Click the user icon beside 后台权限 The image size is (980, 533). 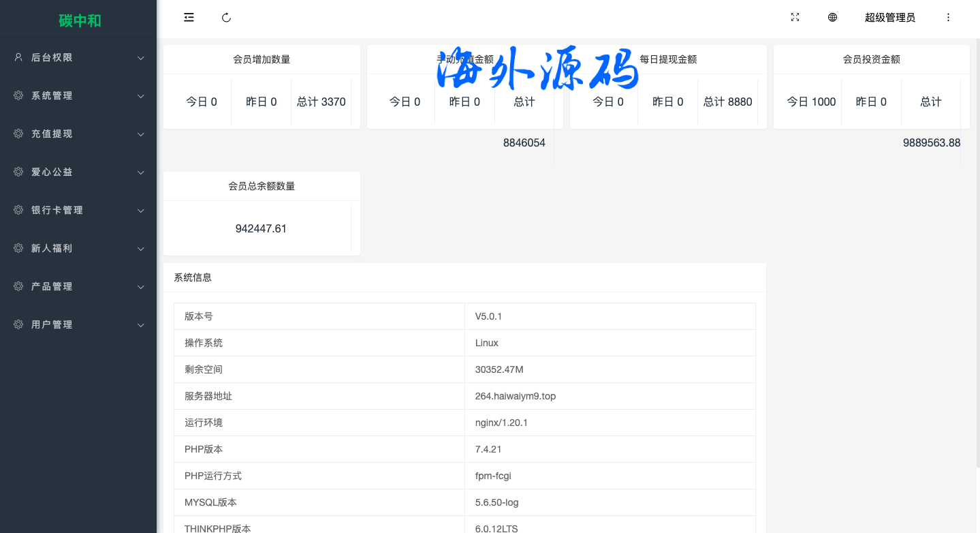(x=18, y=58)
